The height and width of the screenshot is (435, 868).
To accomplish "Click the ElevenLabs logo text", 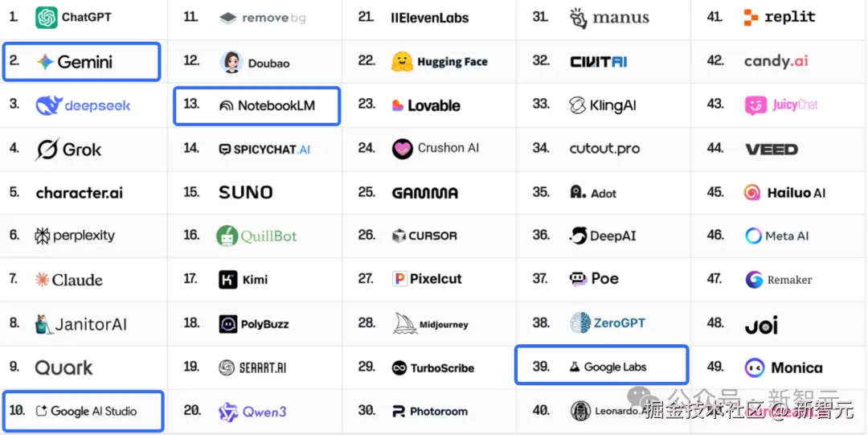I will pos(429,17).
